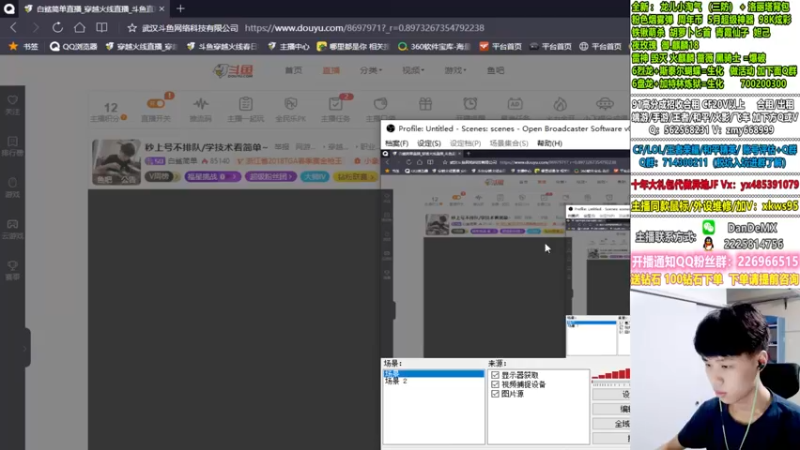Open the 主播中心 bookmark
Viewport: 800px width, 450px height.
point(289,46)
